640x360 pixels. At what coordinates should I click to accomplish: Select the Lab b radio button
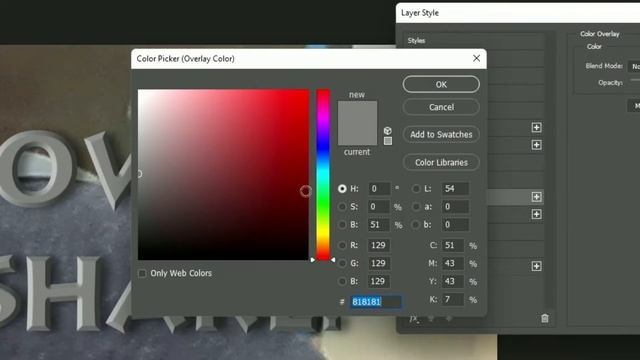tap(416, 224)
